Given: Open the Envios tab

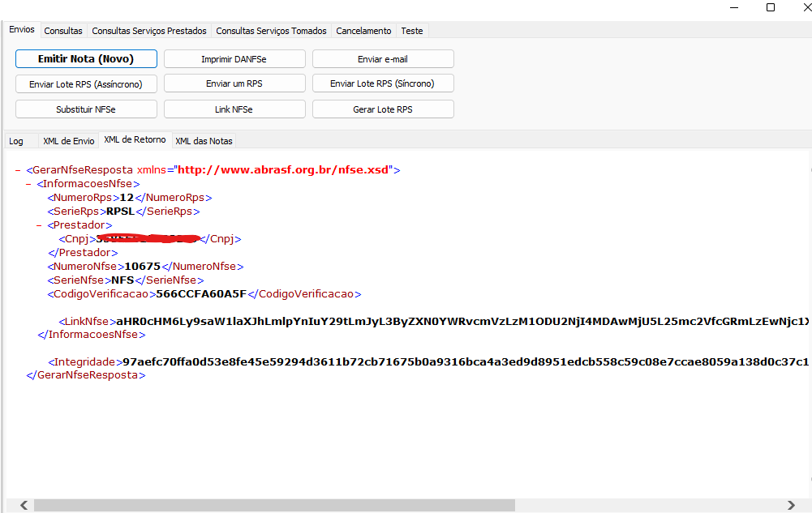Looking at the screenshot, I should click(x=22, y=29).
